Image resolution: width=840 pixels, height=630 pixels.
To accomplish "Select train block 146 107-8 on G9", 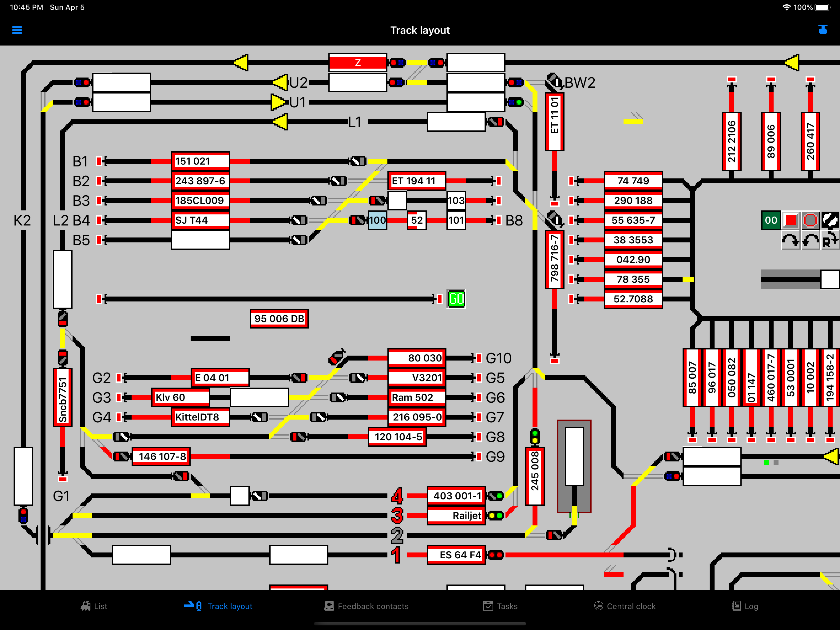I will [161, 457].
